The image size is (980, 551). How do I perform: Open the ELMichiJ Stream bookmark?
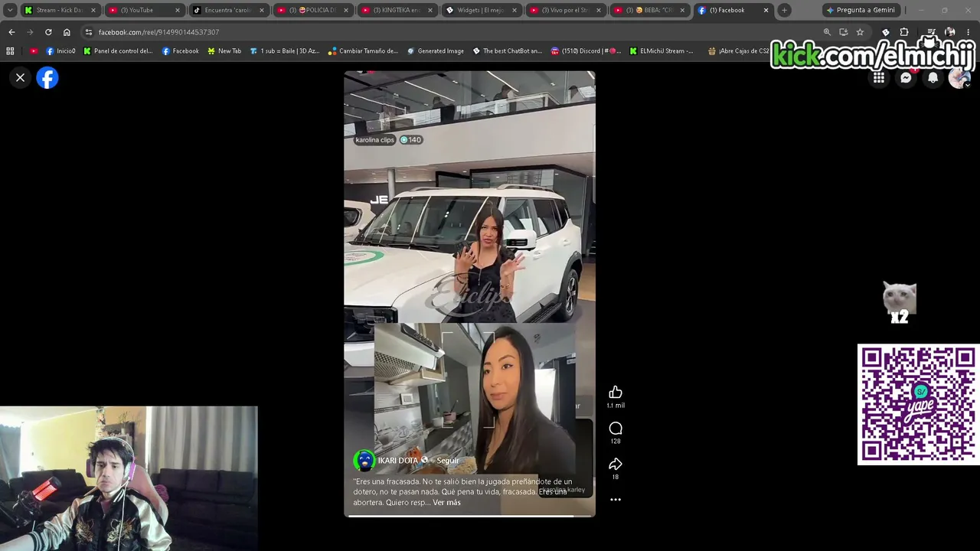point(661,51)
